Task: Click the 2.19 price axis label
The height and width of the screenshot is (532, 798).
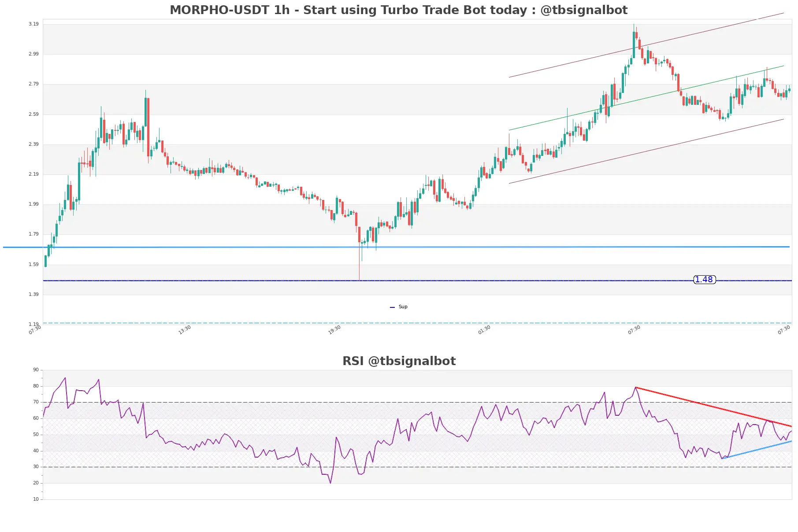Action: tap(33, 174)
